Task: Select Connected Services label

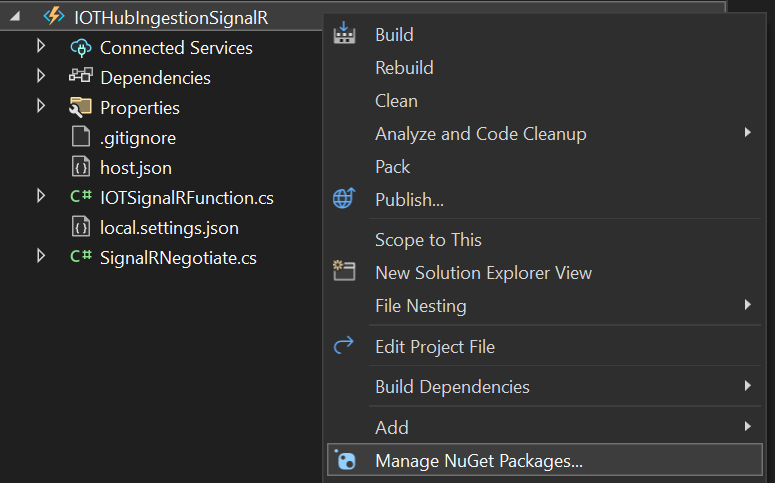Action: pos(176,48)
